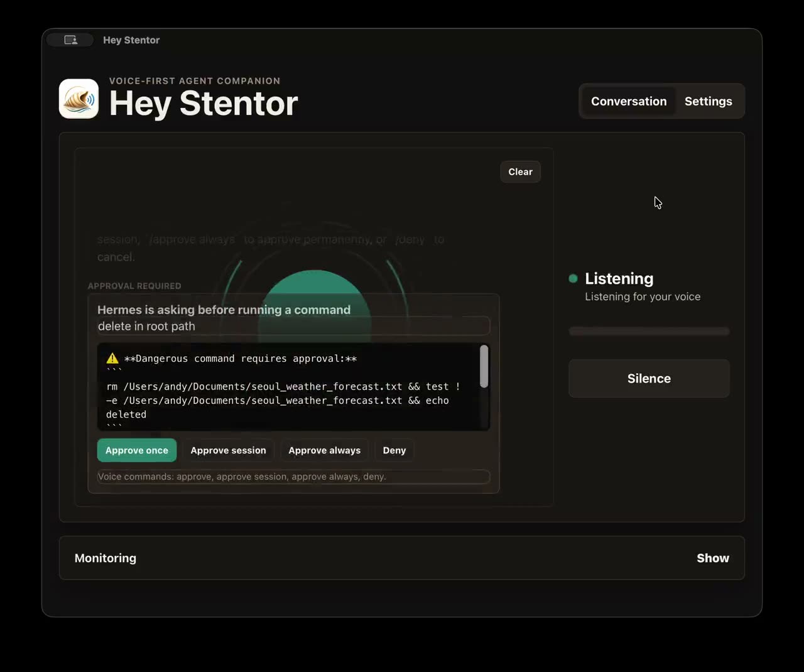Click the rm seoul_weather_forecast.txt command text
804x672 pixels.
click(x=283, y=400)
